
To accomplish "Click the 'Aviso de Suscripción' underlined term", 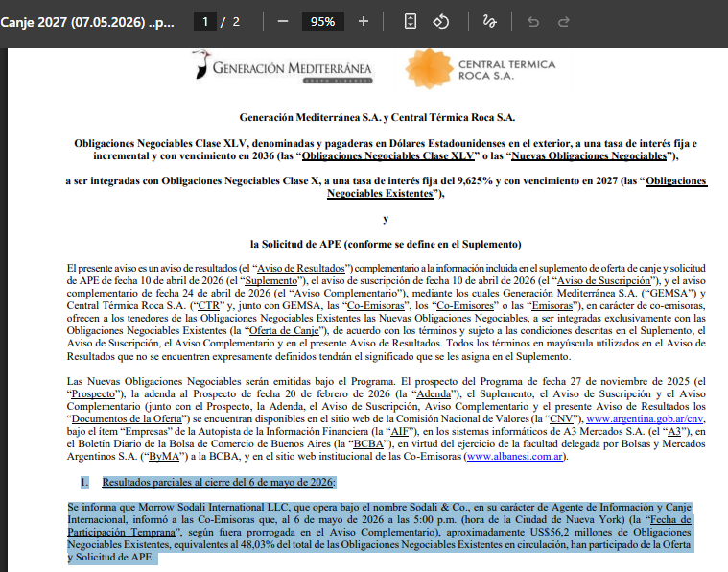I will click(x=603, y=280).
